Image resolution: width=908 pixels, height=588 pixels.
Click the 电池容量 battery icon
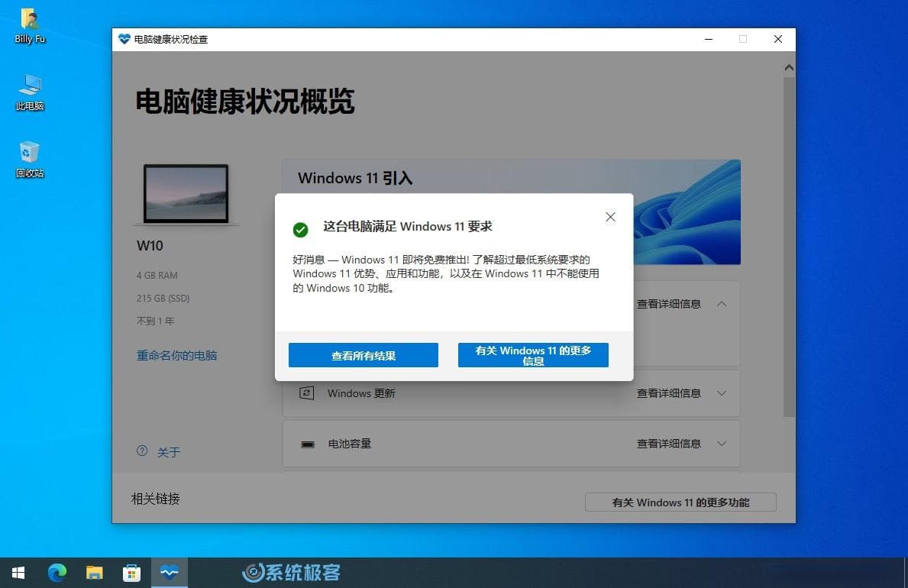(x=308, y=444)
